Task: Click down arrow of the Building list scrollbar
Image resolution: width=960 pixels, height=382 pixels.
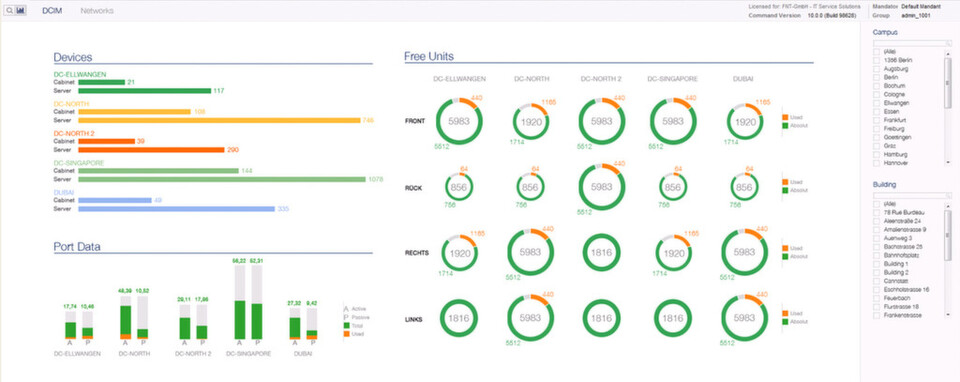Action: [948, 316]
